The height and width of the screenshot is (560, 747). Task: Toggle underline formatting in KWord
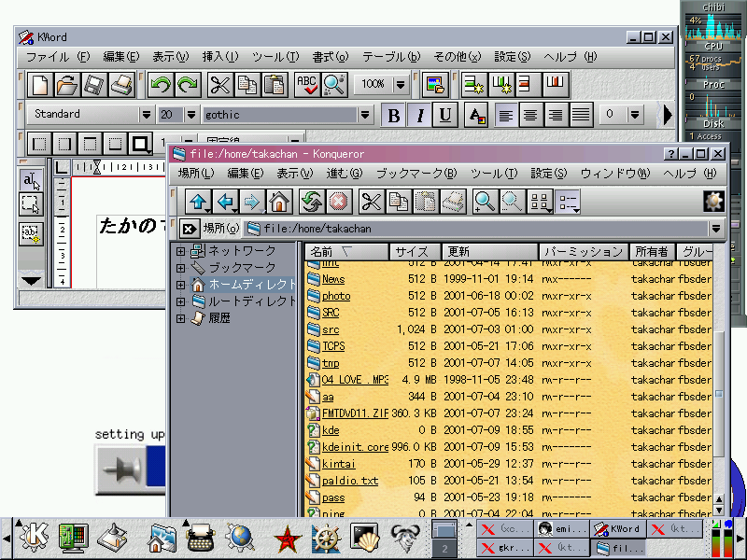pyautogui.click(x=445, y=115)
